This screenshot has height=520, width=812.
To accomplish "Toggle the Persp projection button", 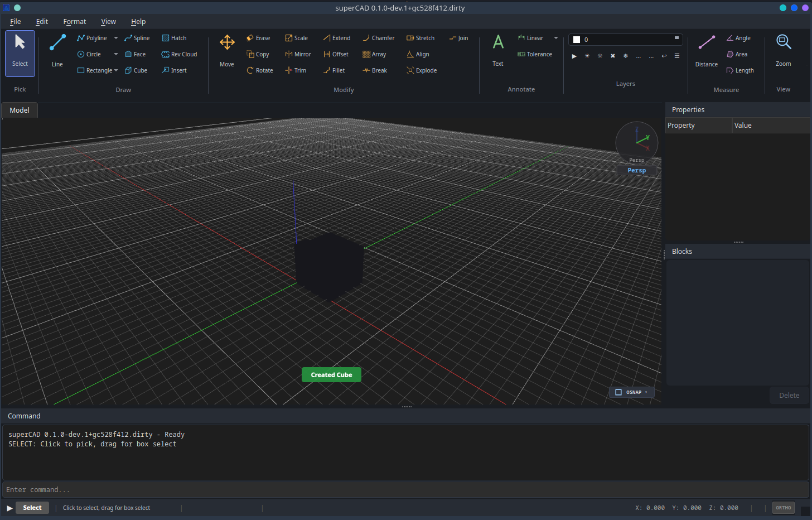I will tap(637, 171).
